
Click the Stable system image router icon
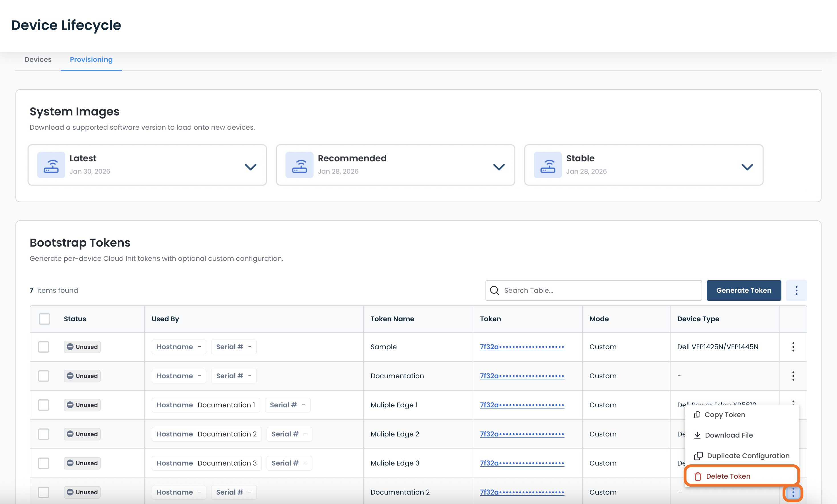point(547,165)
